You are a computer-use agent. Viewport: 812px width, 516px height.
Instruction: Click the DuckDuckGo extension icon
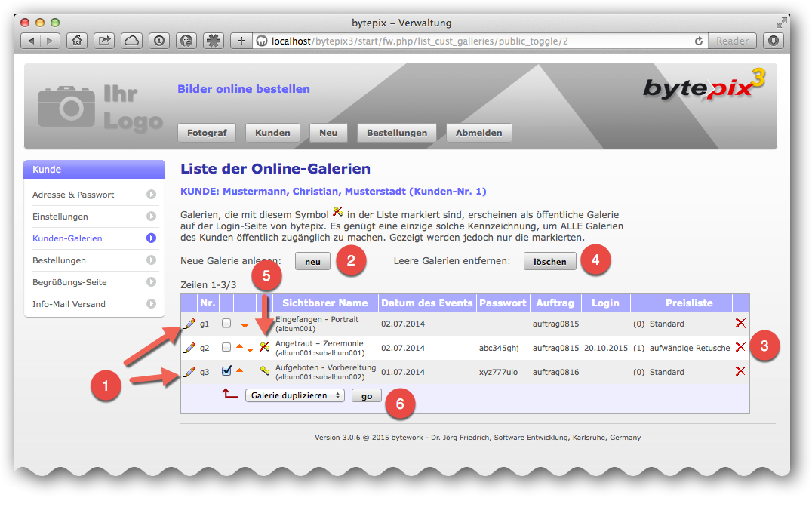[186, 41]
